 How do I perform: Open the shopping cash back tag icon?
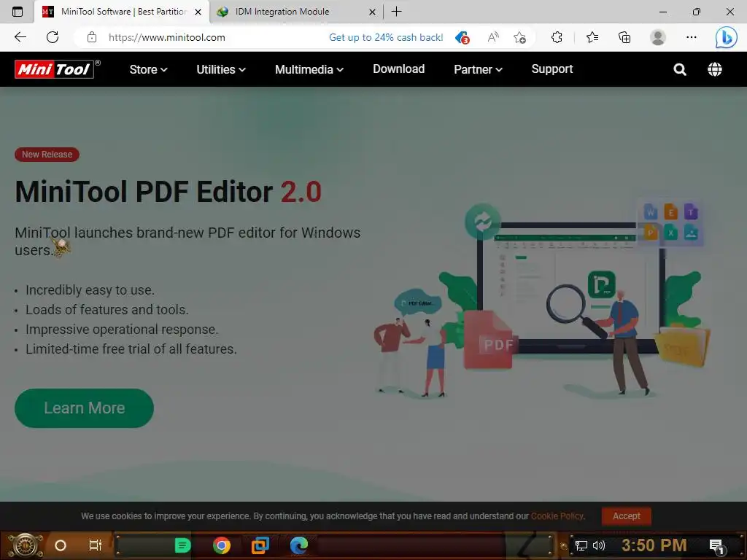point(462,37)
